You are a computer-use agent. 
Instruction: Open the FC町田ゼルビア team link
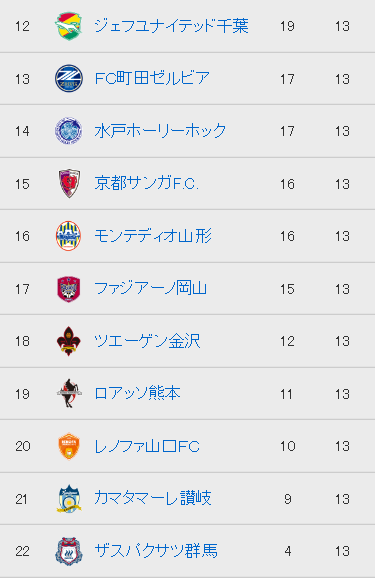click(x=152, y=79)
